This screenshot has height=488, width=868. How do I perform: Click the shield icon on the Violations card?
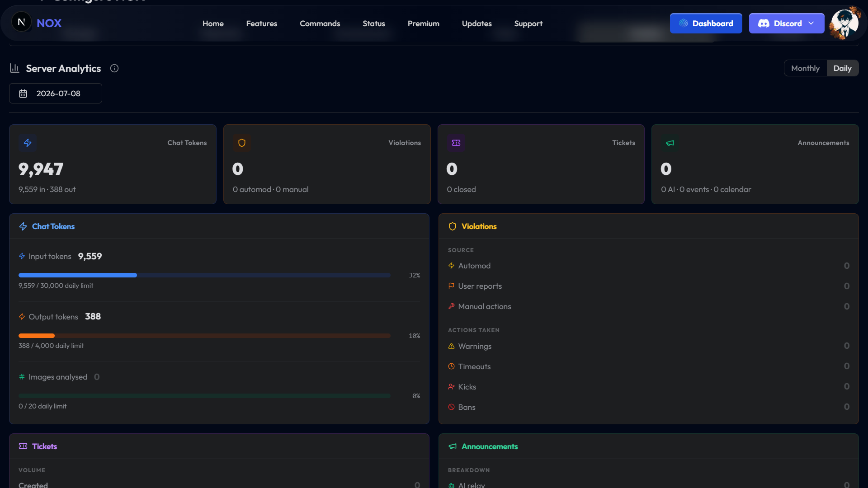pos(242,143)
